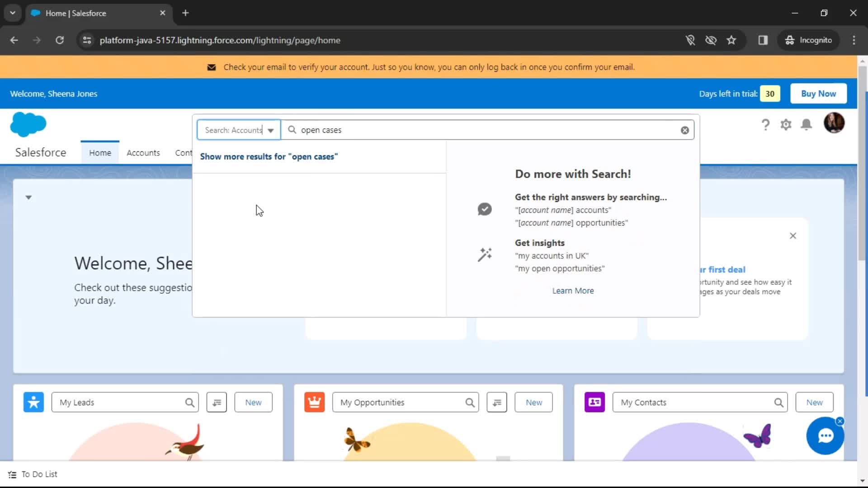Switch to the Home tab
Screen dimensions: 868x488
pos(100,153)
